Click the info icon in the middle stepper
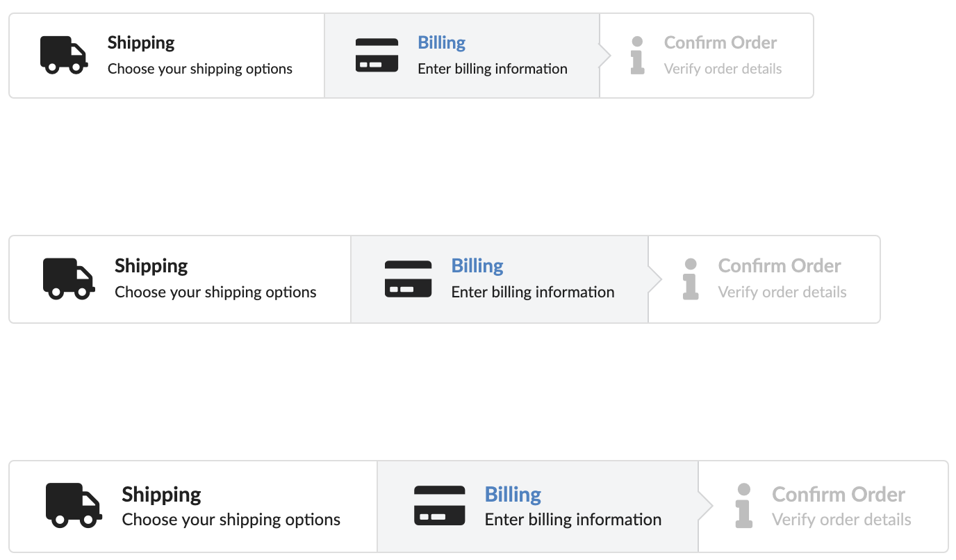 (691, 279)
